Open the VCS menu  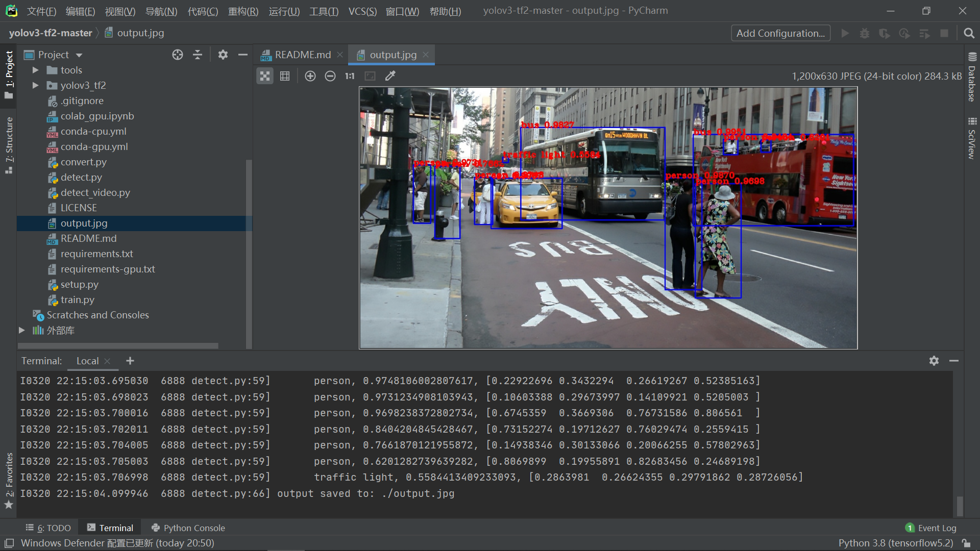coord(362,11)
